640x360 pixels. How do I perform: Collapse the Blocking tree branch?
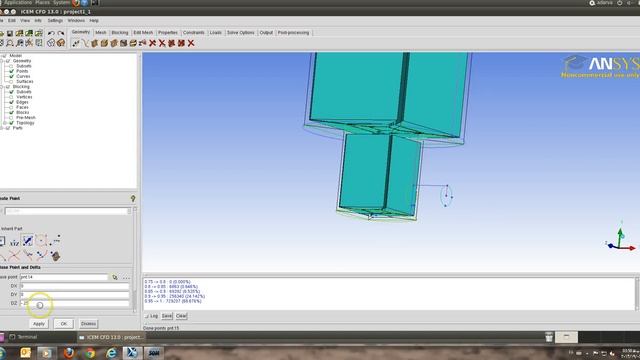[2, 87]
